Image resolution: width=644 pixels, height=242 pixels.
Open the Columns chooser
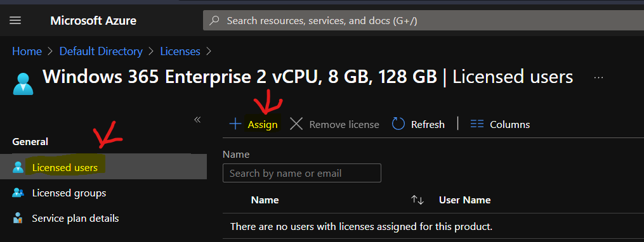pos(500,124)
